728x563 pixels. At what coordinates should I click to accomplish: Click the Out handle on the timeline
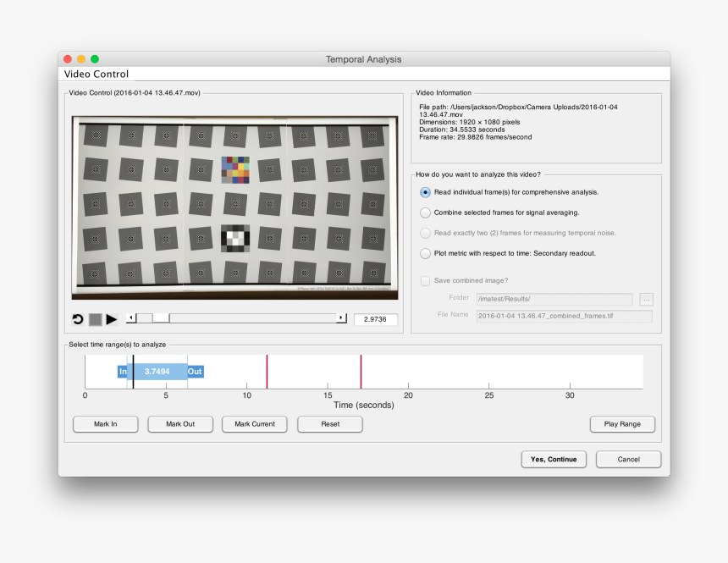195,372
